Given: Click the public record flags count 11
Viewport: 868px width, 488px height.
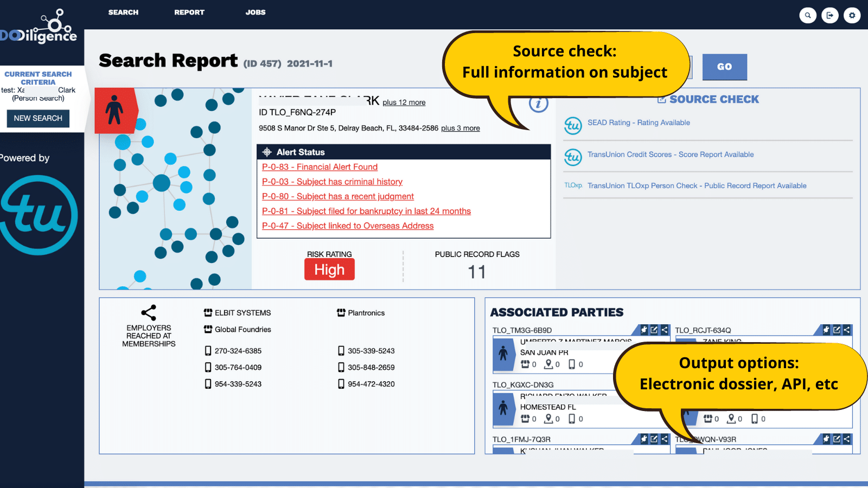Looking at the screenshot, I should click(477, 272).
